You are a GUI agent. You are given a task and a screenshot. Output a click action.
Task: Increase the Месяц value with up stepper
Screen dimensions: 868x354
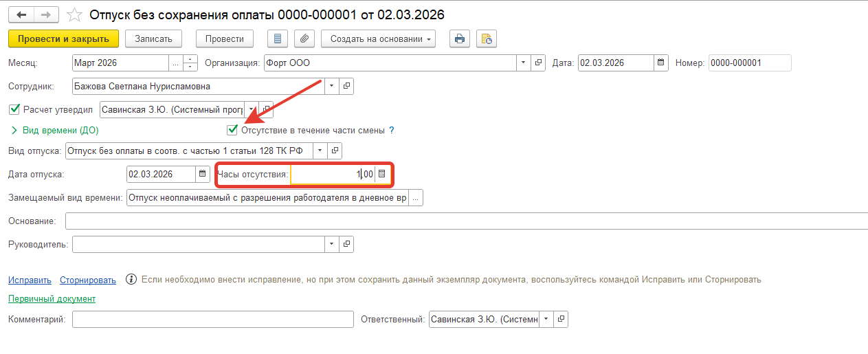pos(190,59)
